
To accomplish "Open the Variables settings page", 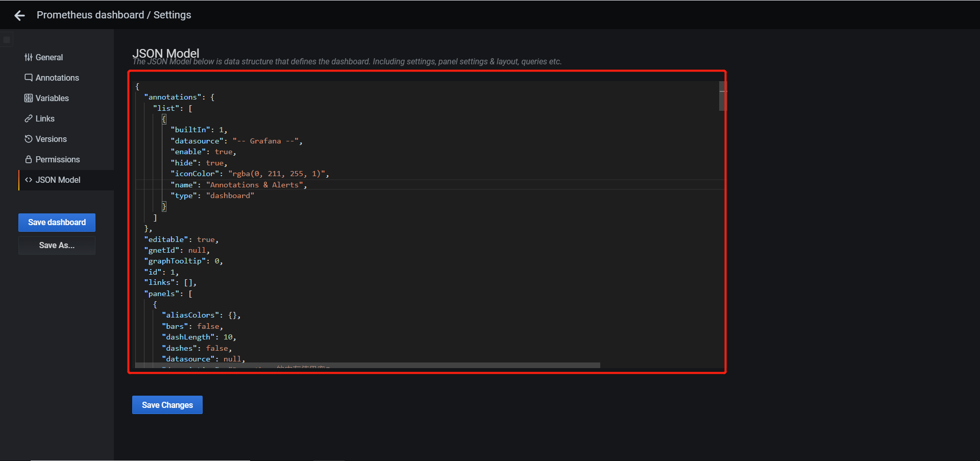I will click(52, 98).
